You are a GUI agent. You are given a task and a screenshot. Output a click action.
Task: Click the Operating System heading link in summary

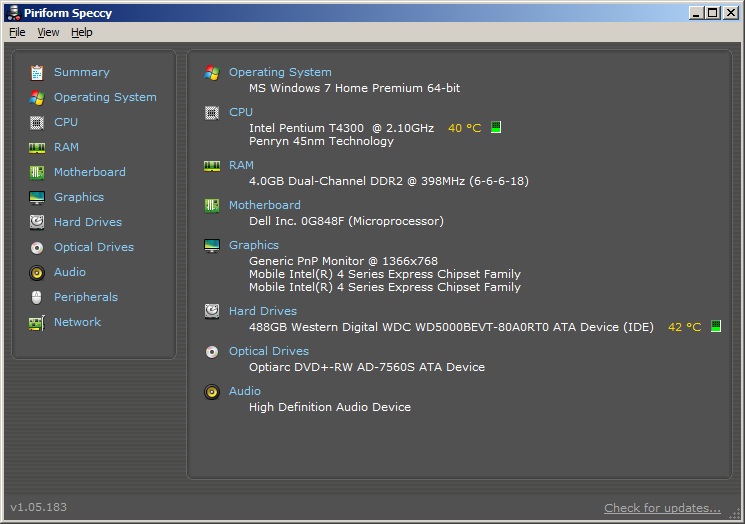click(x=280, y=72)
